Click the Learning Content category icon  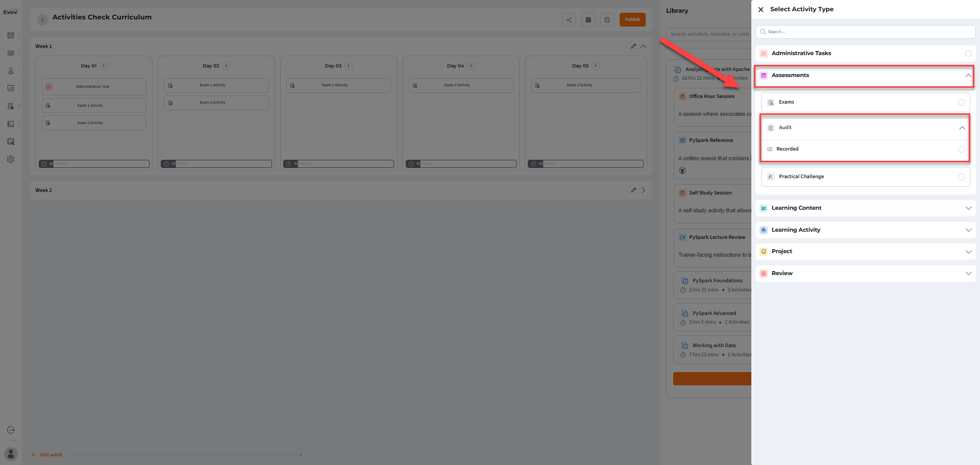pyautogui.click(x=764, y=208)
